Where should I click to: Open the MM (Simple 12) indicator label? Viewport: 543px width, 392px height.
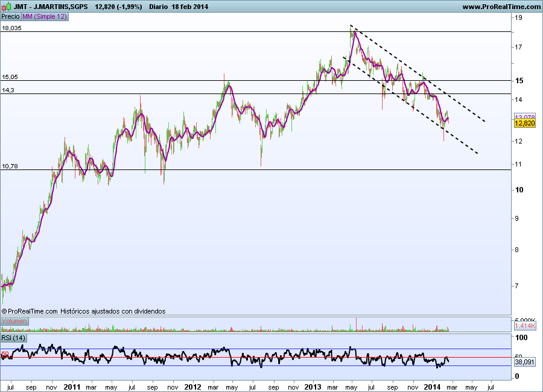45,17
